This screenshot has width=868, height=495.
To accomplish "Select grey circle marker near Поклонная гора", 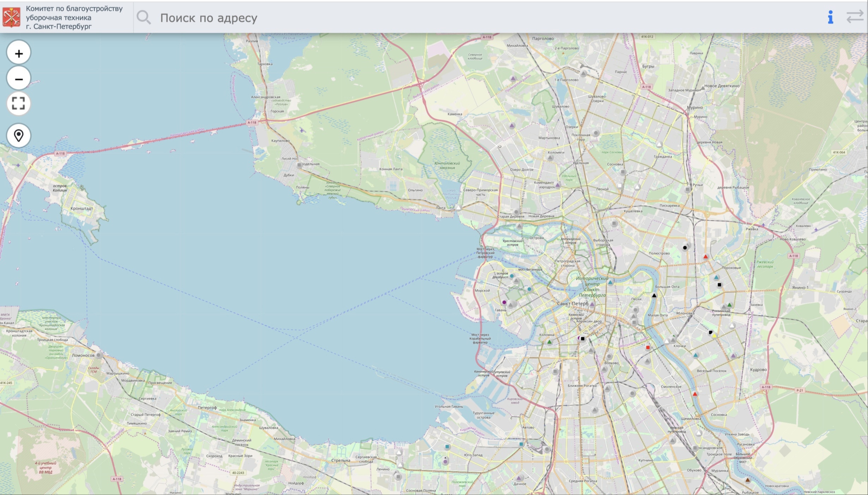I will point(596,133).
